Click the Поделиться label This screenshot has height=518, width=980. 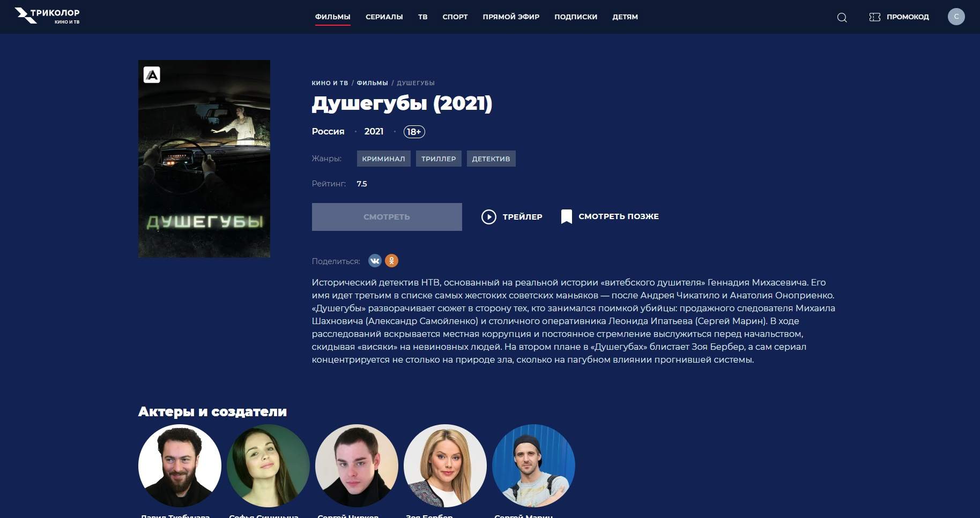click(336, 261)
